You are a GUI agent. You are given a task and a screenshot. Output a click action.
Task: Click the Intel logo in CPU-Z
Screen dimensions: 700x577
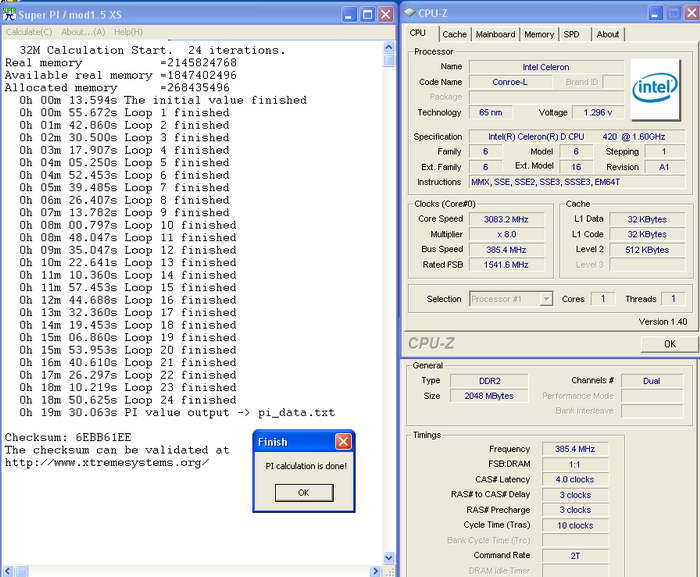tap(655, 89)
